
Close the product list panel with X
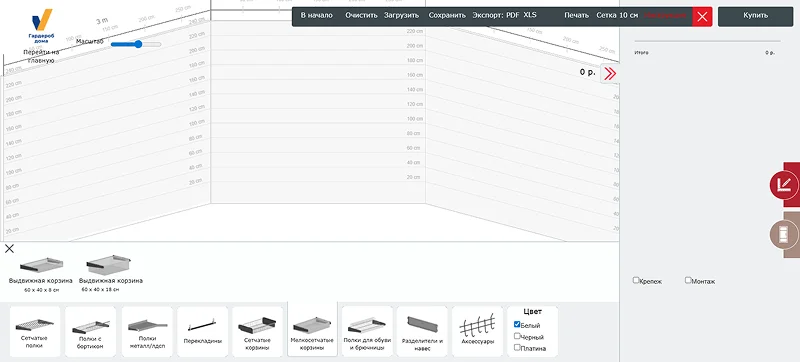[9, 249]
